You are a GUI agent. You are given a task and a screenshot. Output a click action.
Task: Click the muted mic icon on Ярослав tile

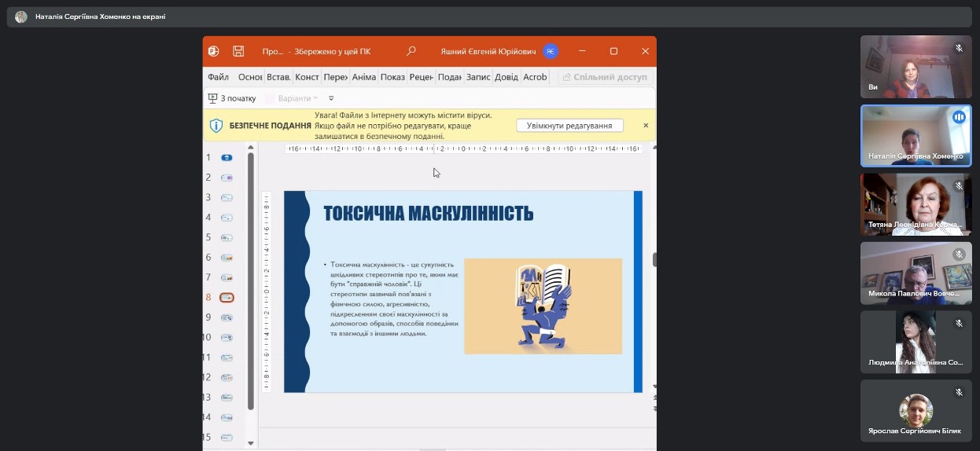click(959, 392)
